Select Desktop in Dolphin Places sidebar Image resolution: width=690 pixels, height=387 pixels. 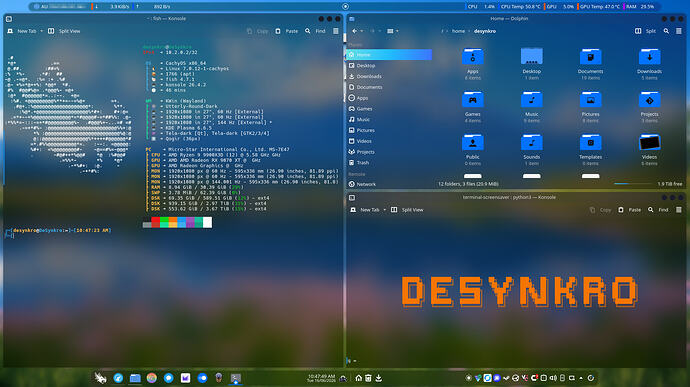389,66
